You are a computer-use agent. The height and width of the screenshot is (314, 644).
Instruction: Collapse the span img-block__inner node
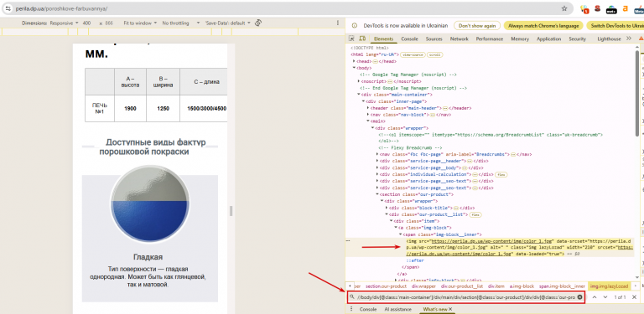(x=400, y=234)
